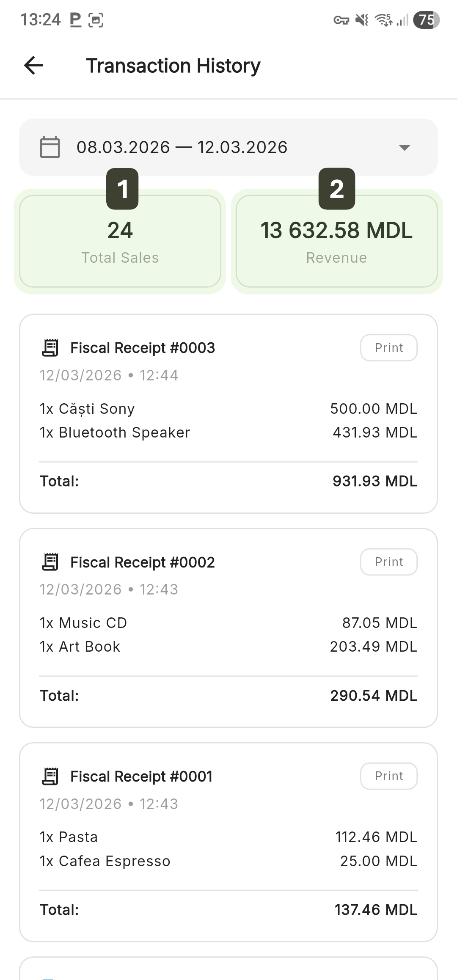The width and height of the screenshot is (457, 980).
Task: Tap the back arrow icon
Action: point(33,66)
